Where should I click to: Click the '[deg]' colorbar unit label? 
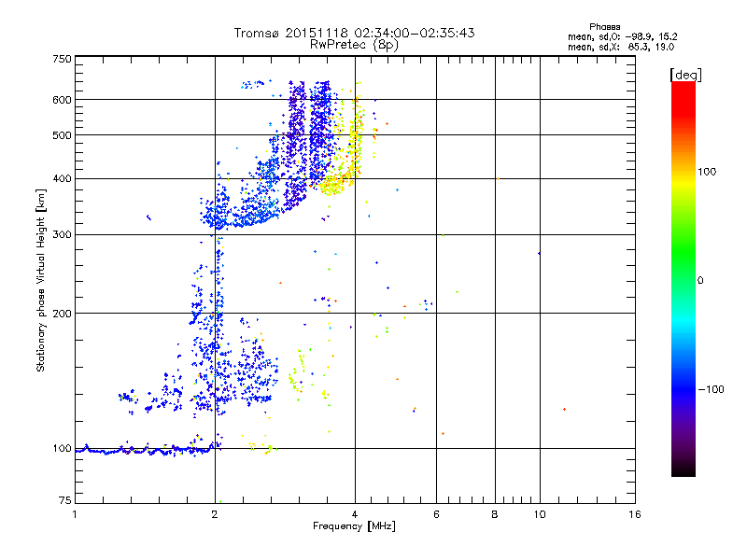[x=685, y=75]
